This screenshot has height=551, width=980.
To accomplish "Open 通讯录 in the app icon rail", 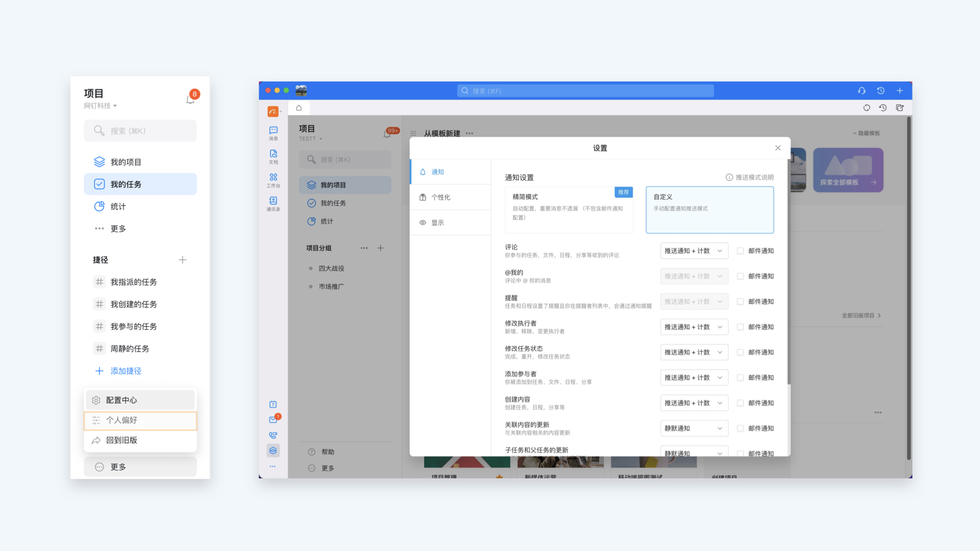I will [x=274, y=204].
